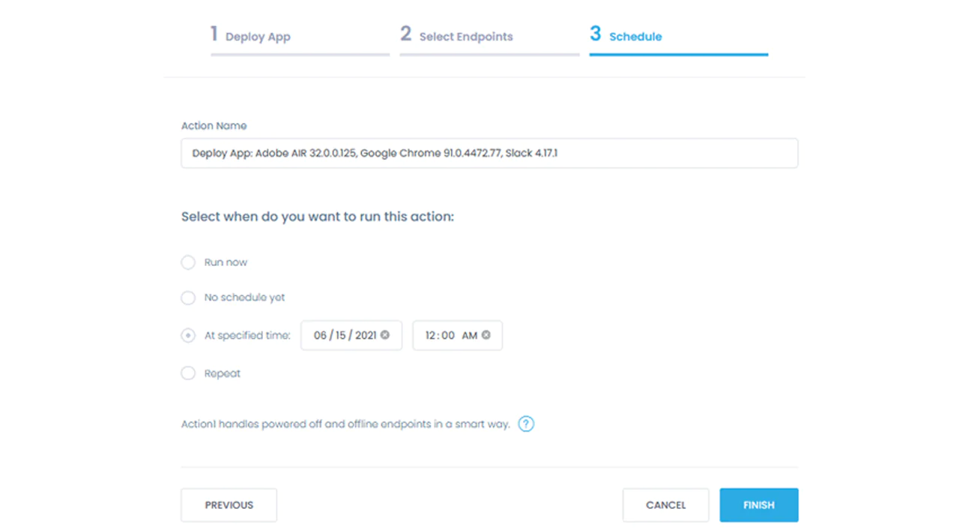Click the Previous button
980x532 pixels.
(228, 504)
